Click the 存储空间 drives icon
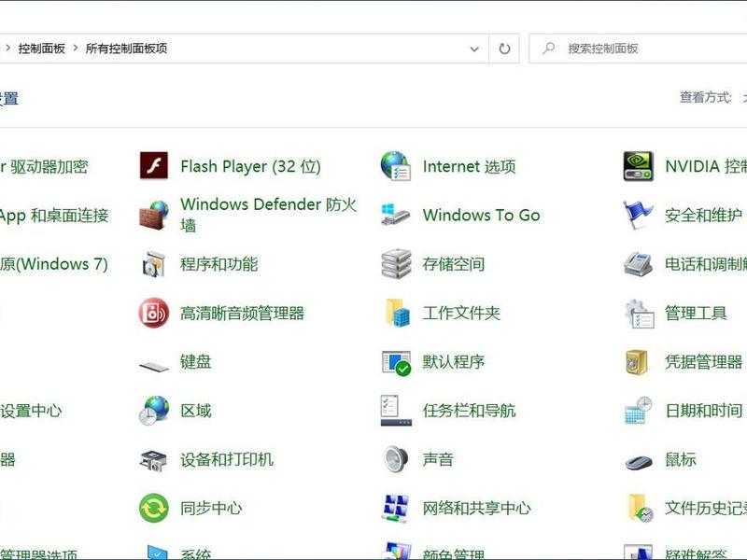Image resolution: width=747 pixels, height=560 pixels. click(396, 263)
